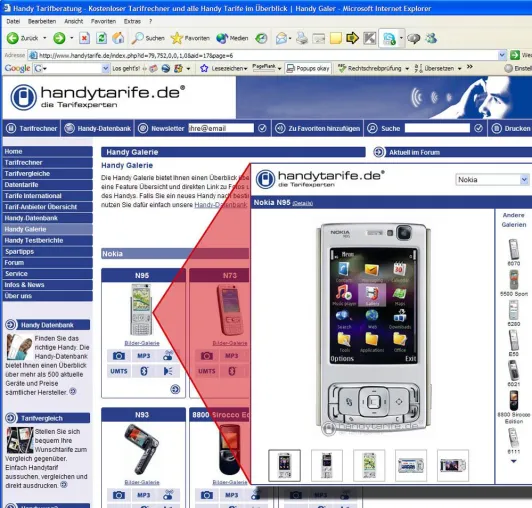
Task: Click the IE Back arrow icon
Action: click(x=13, y=38)
